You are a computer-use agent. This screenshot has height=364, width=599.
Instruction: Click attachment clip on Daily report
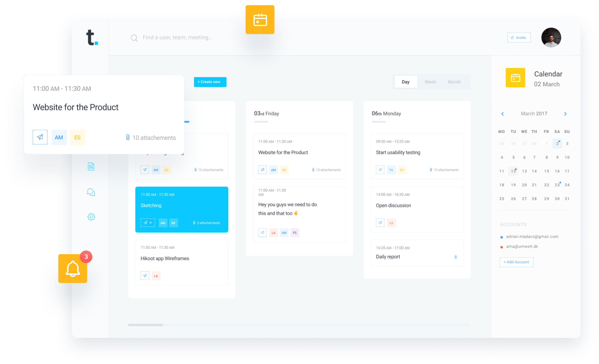click(456, 257)
